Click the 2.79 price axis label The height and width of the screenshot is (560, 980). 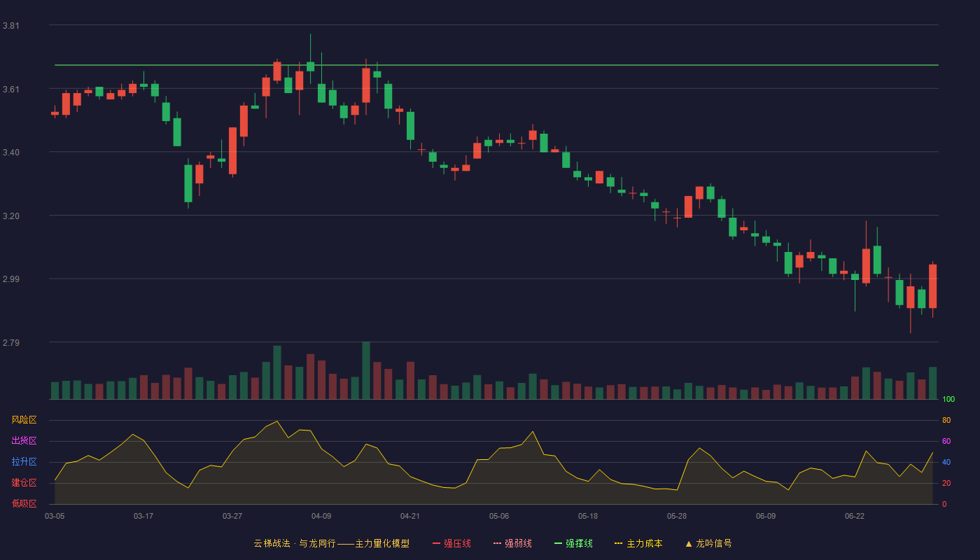tap(10, 343)
